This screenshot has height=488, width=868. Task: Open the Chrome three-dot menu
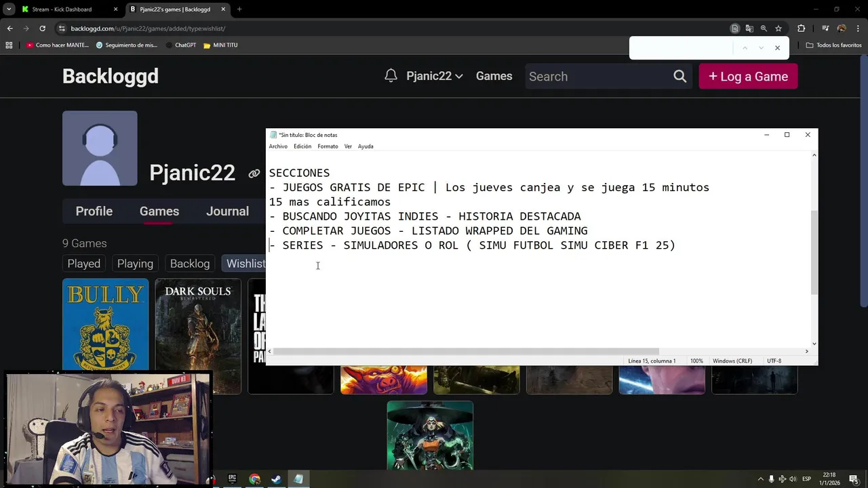858,28
